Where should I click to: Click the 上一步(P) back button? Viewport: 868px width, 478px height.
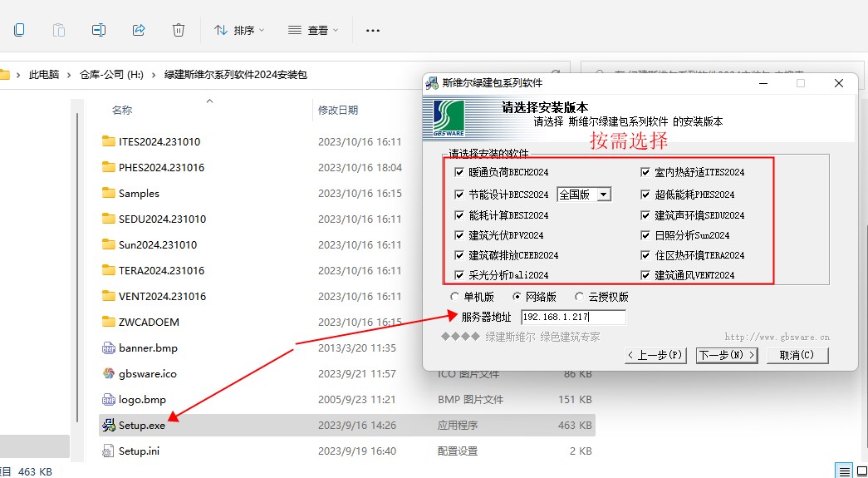point(655,356)
